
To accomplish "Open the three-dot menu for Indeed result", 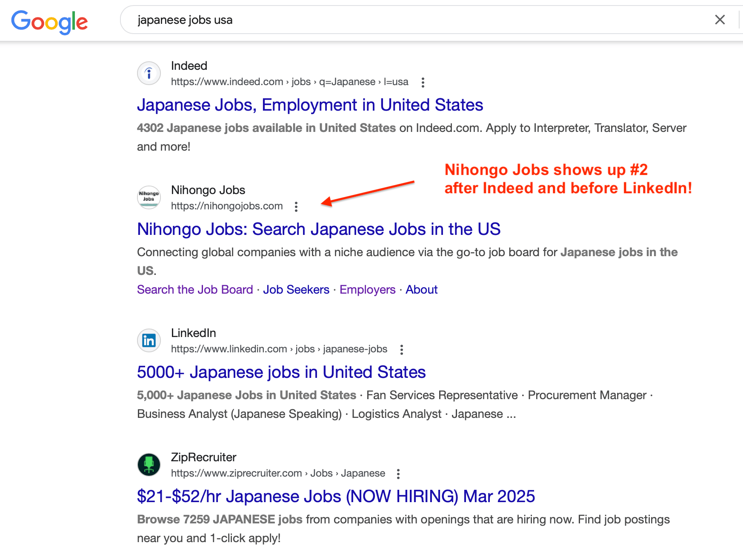I will point(423,82).
